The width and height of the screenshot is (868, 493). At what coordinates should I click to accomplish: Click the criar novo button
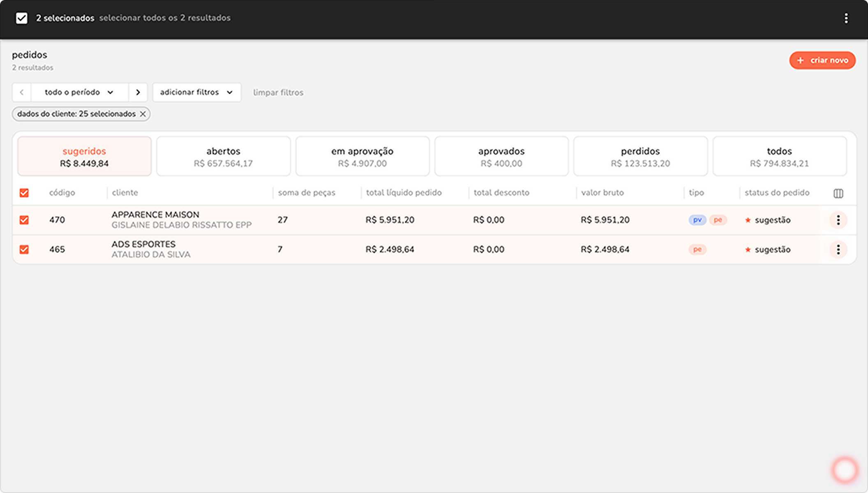coord(822,60)
